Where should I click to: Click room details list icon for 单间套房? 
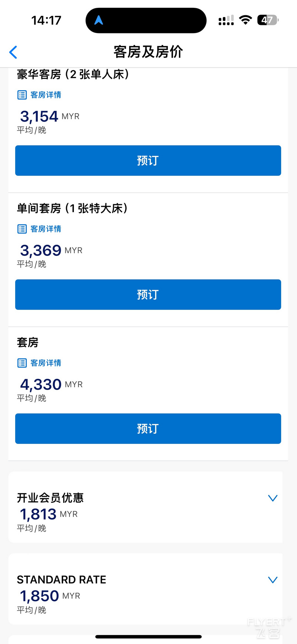(22, 229)
